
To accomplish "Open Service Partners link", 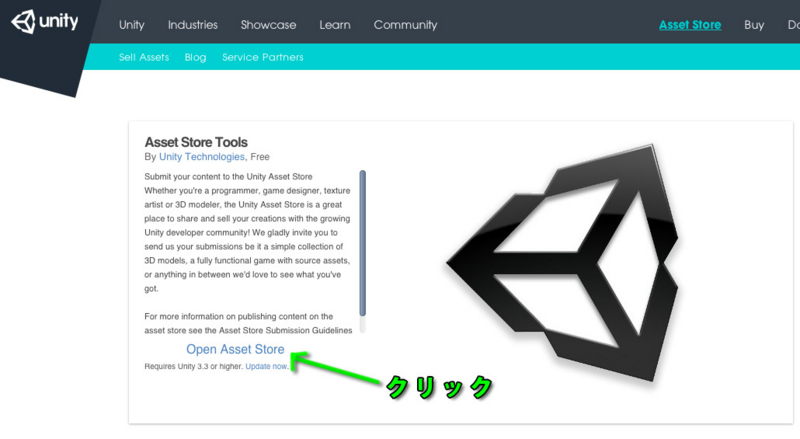I will pos(263,57).
